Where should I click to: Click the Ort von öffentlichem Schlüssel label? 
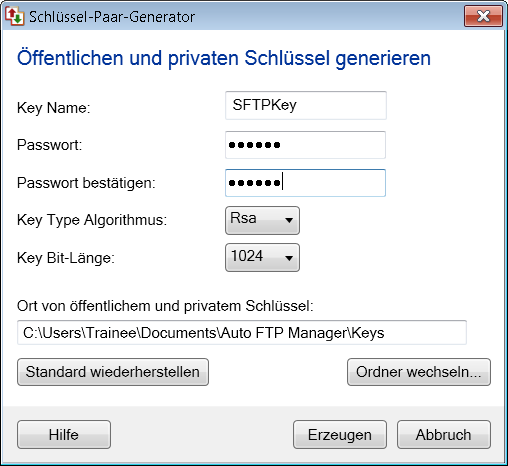(x=165, y=306)
